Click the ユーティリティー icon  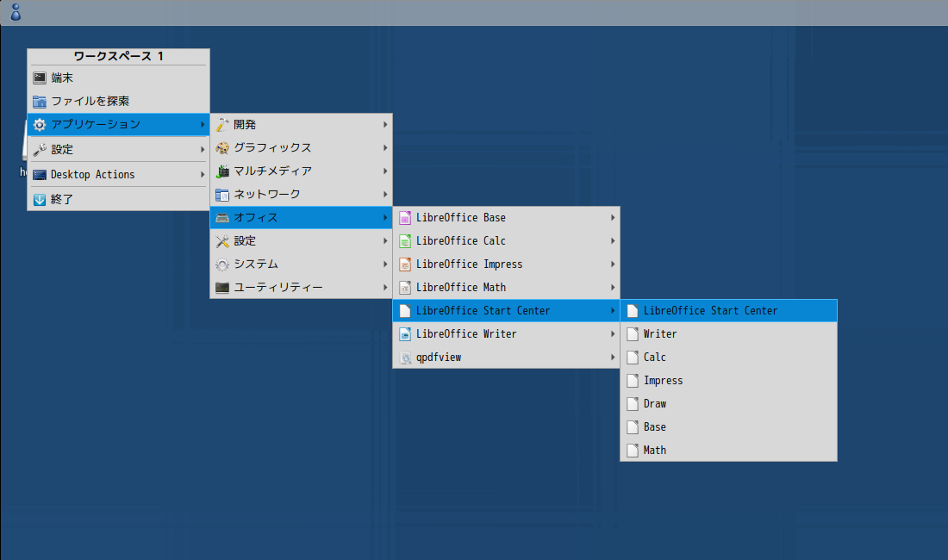[222, 288]
